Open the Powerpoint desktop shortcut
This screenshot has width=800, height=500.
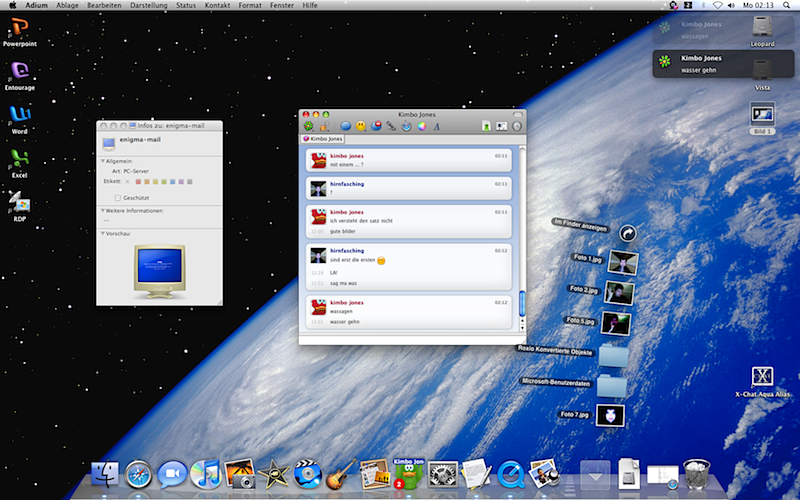(19, 31)
